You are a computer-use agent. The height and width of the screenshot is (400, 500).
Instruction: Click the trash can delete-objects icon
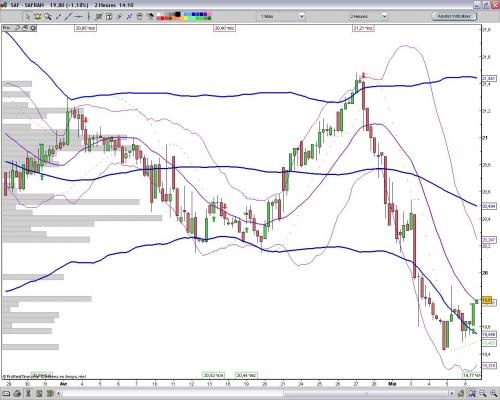(x=139, y=16)
